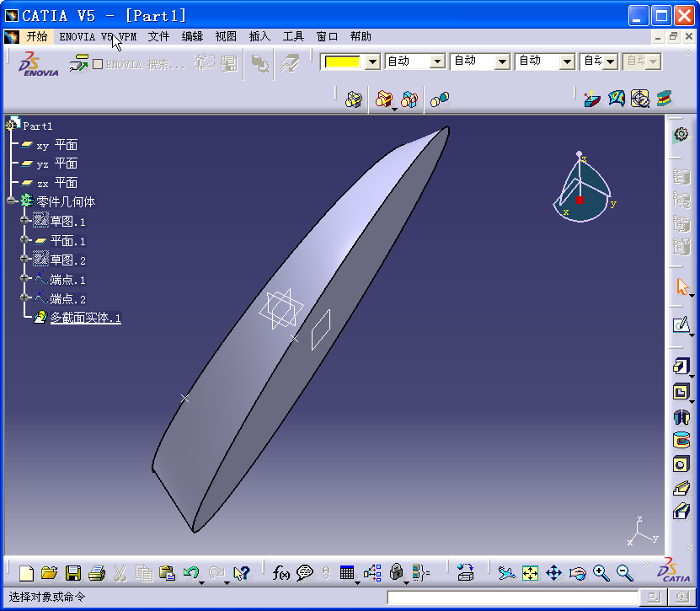Select the Pan tool icon
This screenshot has height=611, width=700.
click(x=554, y=572)
